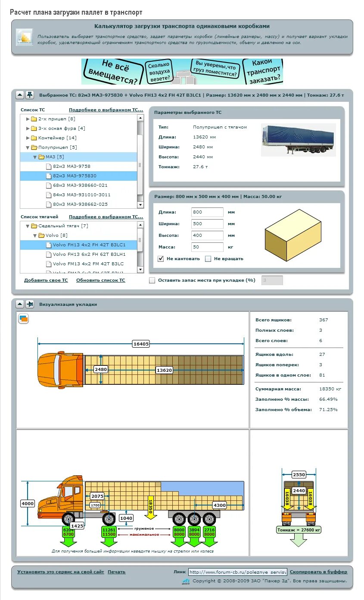Select 68м3 МАЗ-938660-021 trailer

pyautogui.click(x=78, y=185)
